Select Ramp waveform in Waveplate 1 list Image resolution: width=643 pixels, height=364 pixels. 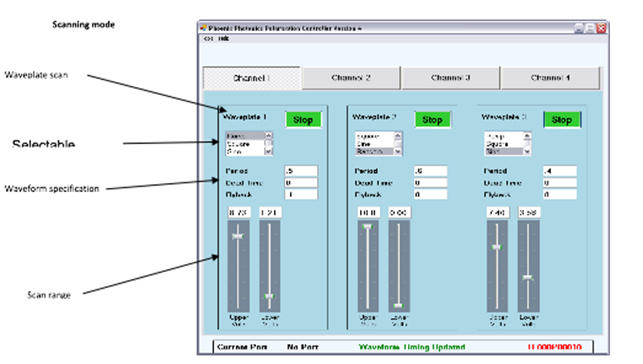pos(245,136)
